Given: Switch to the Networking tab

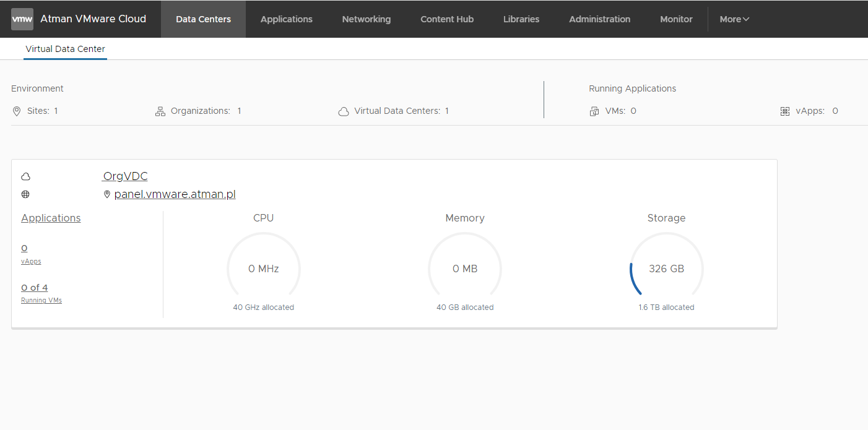Looking at the screenshot, I should point(366,19).
